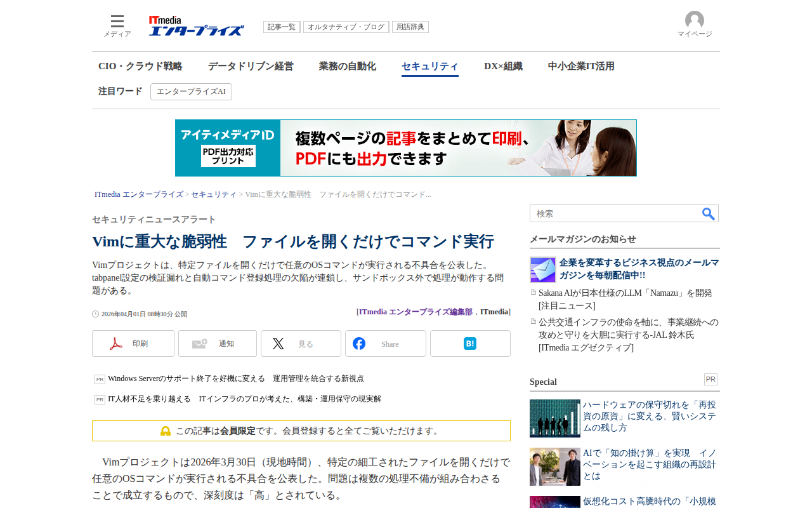Click the Special section heading

(543, 382)
